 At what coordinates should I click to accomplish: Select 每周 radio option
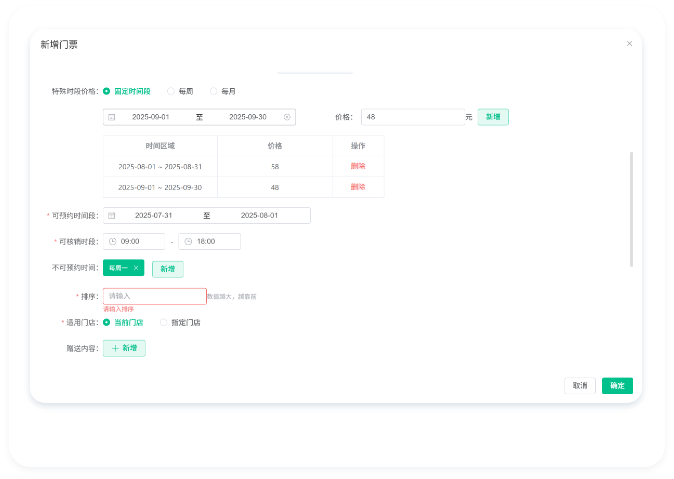point(170,91)
